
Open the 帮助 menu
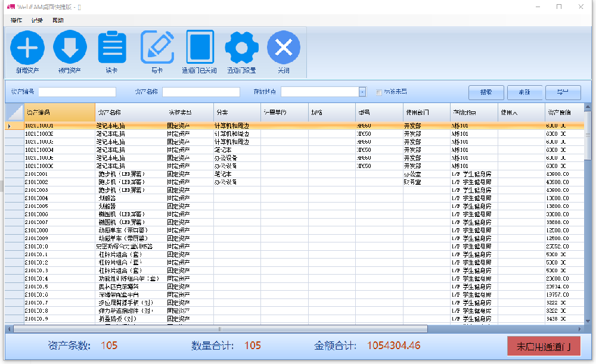(x=58, y=20)
